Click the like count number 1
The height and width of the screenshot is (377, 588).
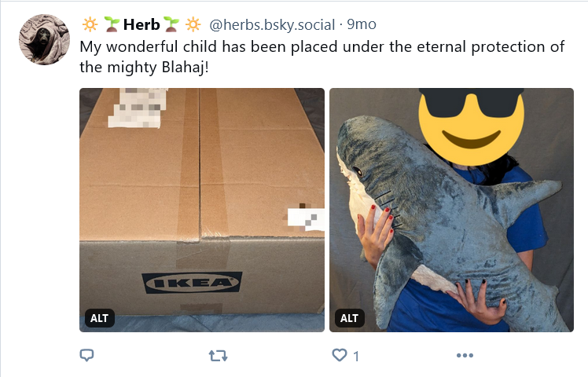pos(356,356)
